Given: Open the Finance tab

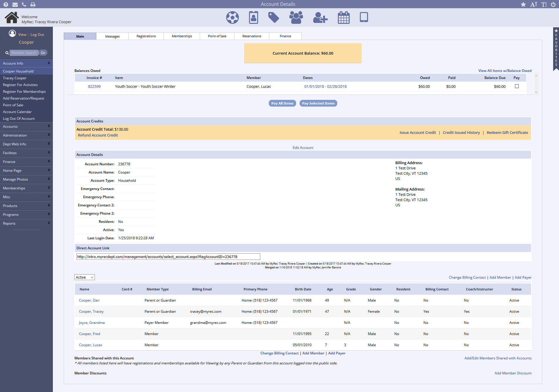Looking at the screenshot, I should pos(285,36).
